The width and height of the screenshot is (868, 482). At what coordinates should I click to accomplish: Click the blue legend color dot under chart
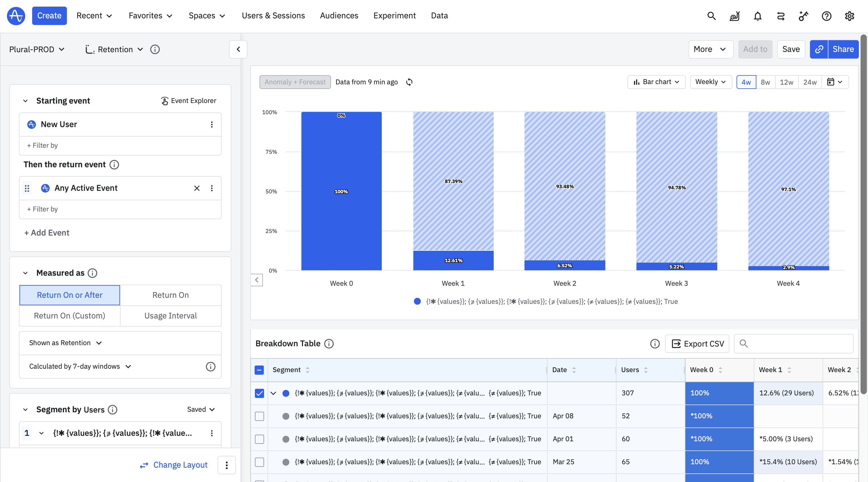point(417,302)
